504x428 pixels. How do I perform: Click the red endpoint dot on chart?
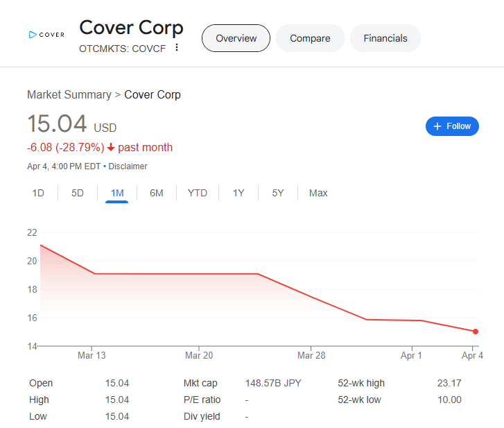coord(475,332)
